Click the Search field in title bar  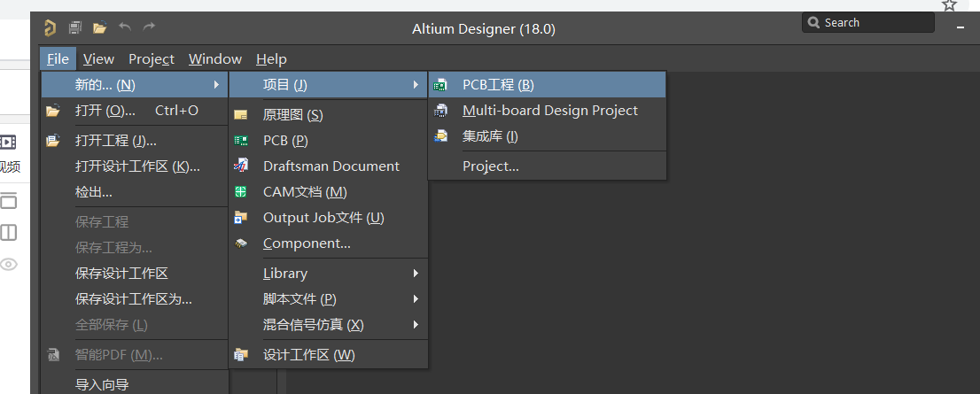click(868, 22)
